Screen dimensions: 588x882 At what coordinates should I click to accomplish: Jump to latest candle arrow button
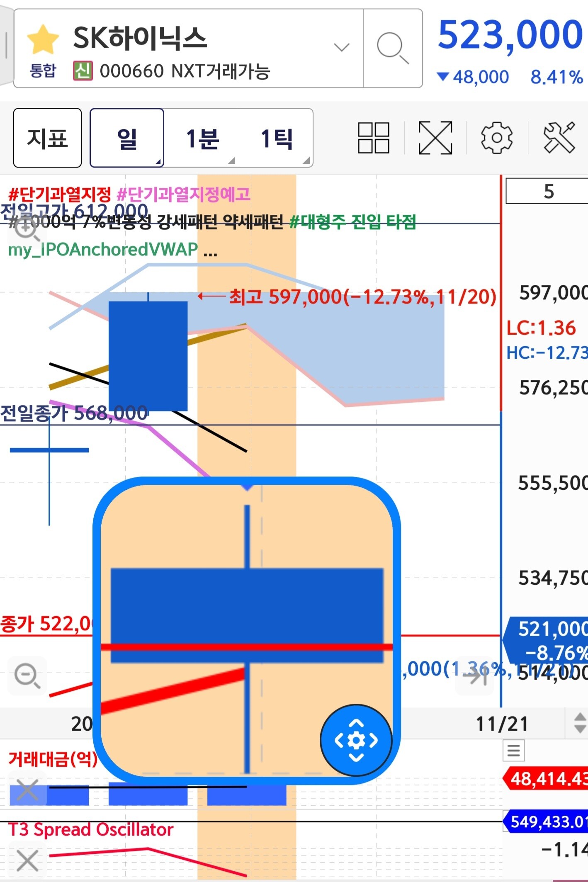click(x=474, y=677)
